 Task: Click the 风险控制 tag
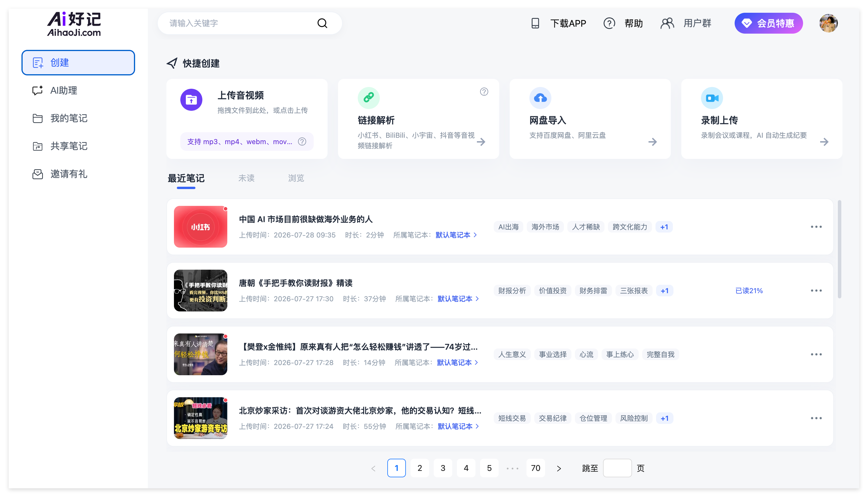click(633, 418)
